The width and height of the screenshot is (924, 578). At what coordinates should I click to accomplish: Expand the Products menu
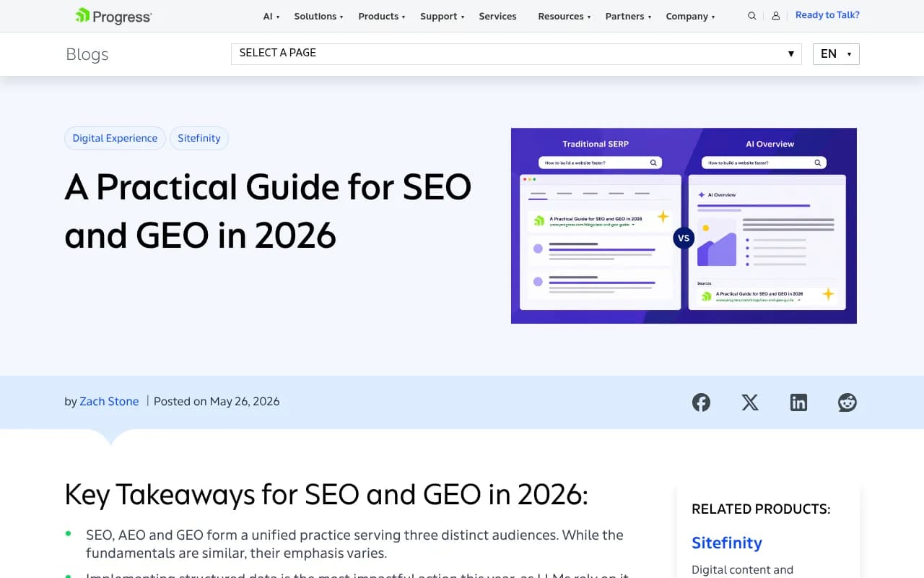[x=382, y=16]
